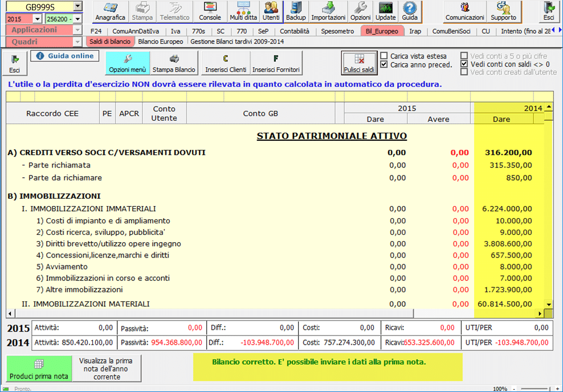This screenshot has height=392, width=563.
Task: Expand the GB999S company dropdown
Action: 78,6
